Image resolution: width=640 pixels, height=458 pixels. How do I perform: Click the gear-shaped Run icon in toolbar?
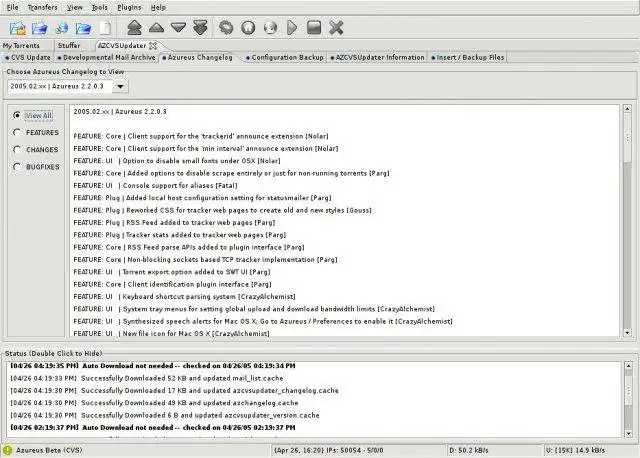tap(226, 28)
